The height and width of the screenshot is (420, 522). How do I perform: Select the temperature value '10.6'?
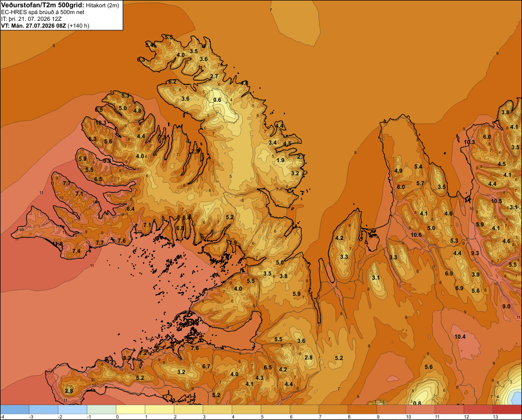pos(416,235)
